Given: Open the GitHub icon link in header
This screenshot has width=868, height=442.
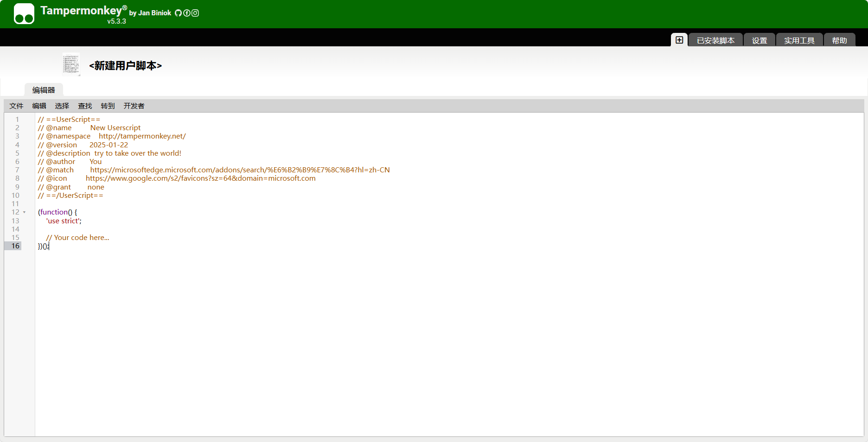Looking at the screenshot, I should 178,13.
